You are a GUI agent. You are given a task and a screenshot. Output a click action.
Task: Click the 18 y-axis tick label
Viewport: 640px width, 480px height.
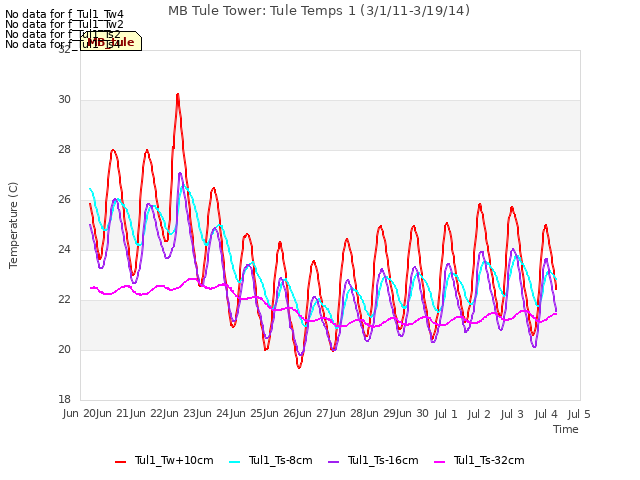(64, 399)
